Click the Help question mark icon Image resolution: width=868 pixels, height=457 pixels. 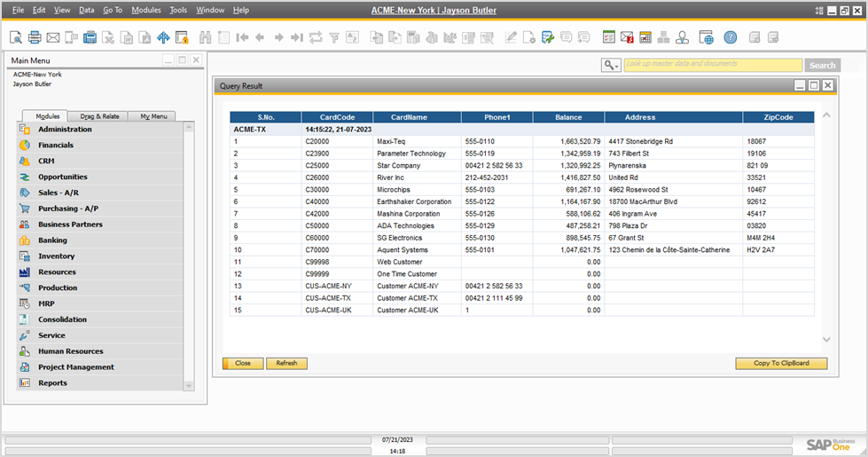coord(730,37)
